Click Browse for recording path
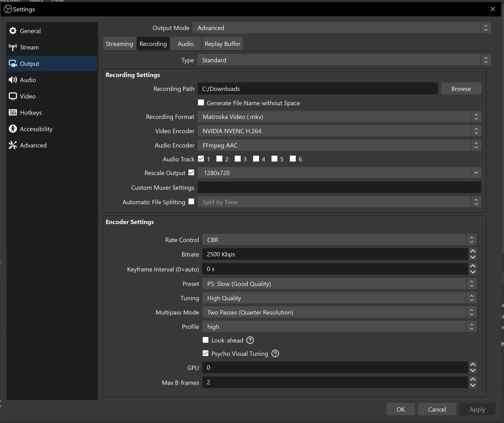 point(461,89)
